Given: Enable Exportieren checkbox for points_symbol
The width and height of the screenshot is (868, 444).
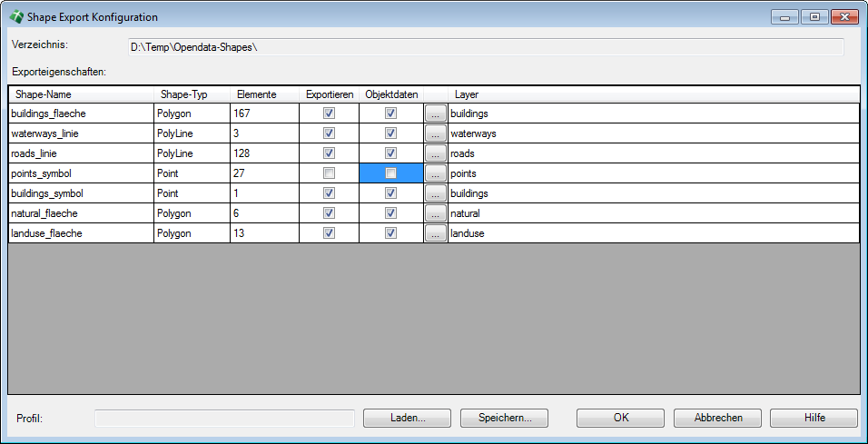Looking at the screenshot, I should tap(330, 173).
